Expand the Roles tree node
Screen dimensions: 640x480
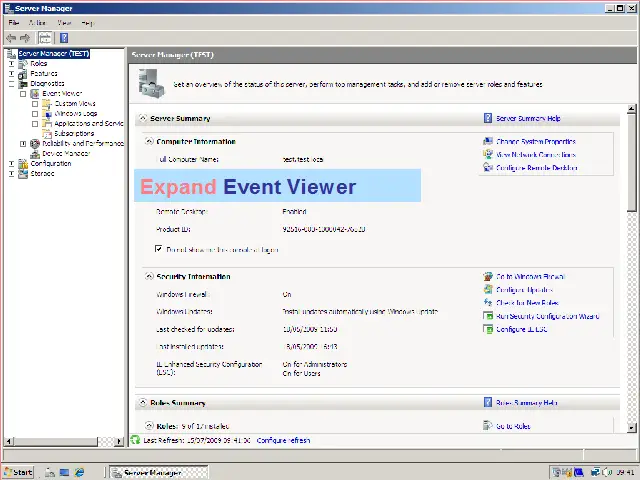(11, 64)
